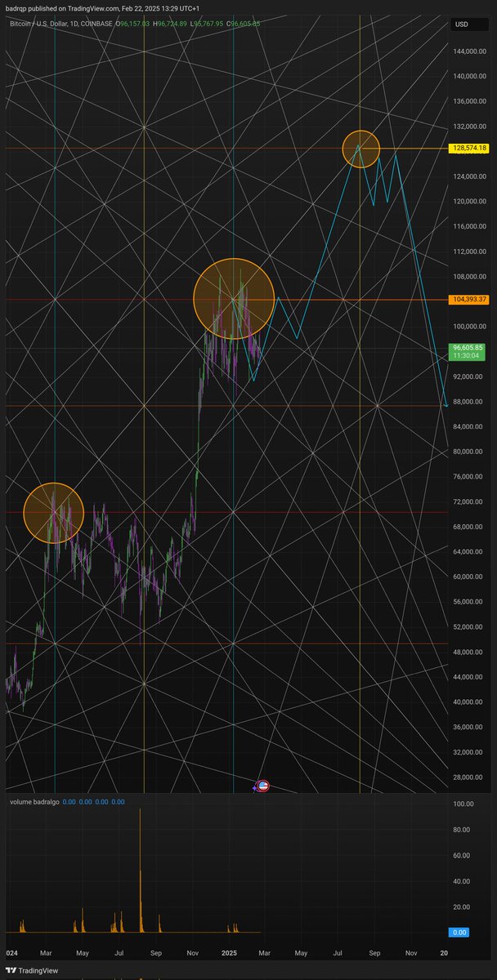Select the 'volume badralgo' indicator title
This screenshot has height=980, width=497.
coord(35,802)
